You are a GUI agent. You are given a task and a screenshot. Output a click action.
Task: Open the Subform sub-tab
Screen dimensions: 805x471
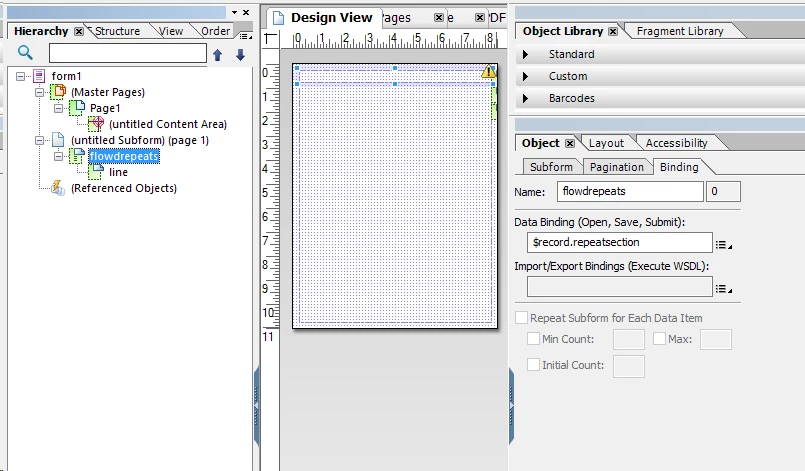(551, 167)
